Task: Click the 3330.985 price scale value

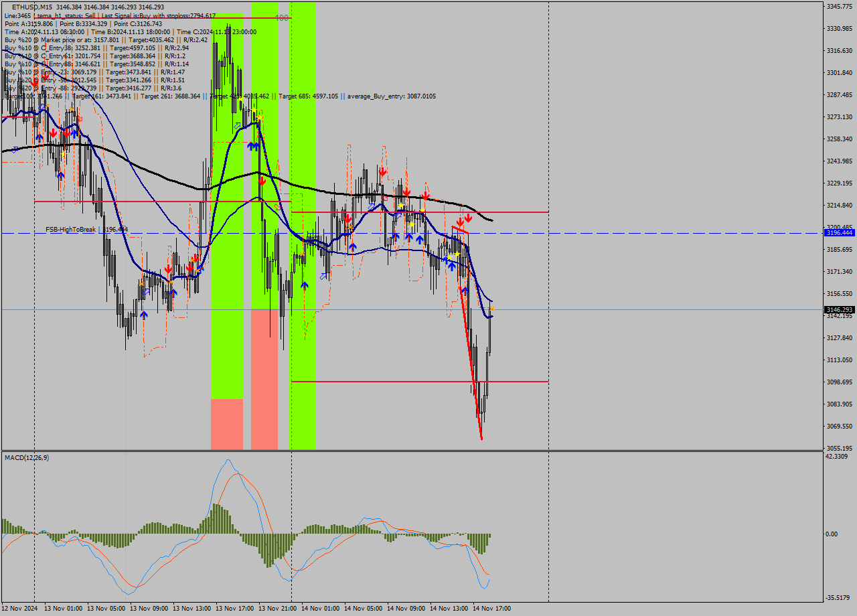Action: click(x=839, y=29)
